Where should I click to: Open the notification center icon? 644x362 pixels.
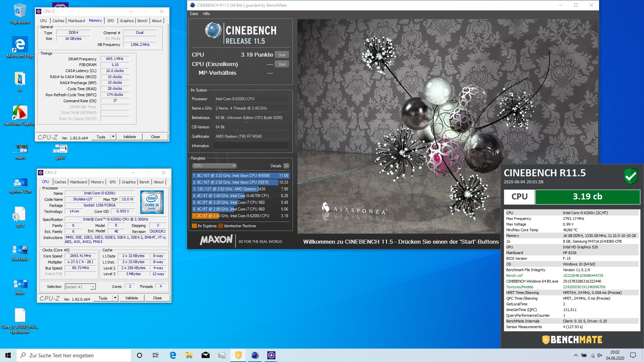pos(633,355)
